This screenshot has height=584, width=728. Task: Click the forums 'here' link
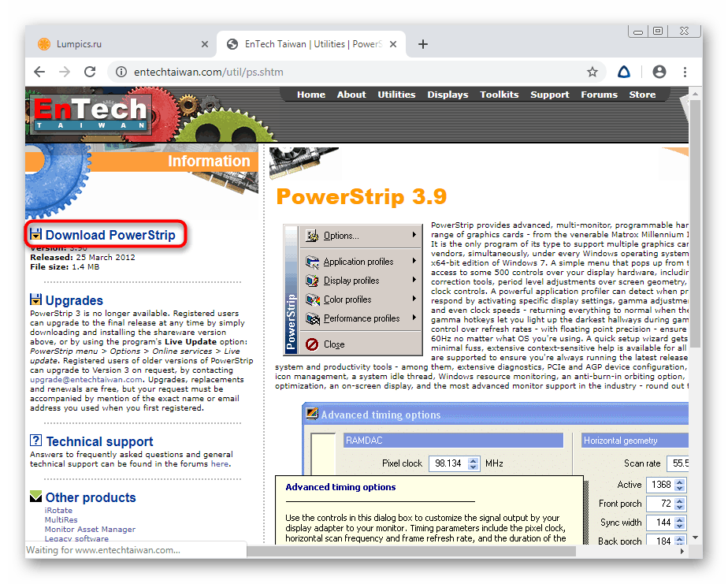pos(220,463)
